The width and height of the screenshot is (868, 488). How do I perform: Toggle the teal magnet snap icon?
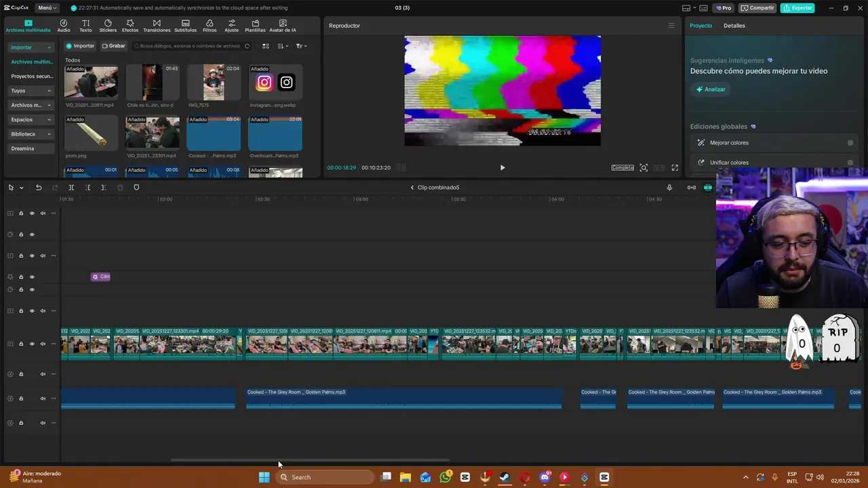tap(708, 188)
